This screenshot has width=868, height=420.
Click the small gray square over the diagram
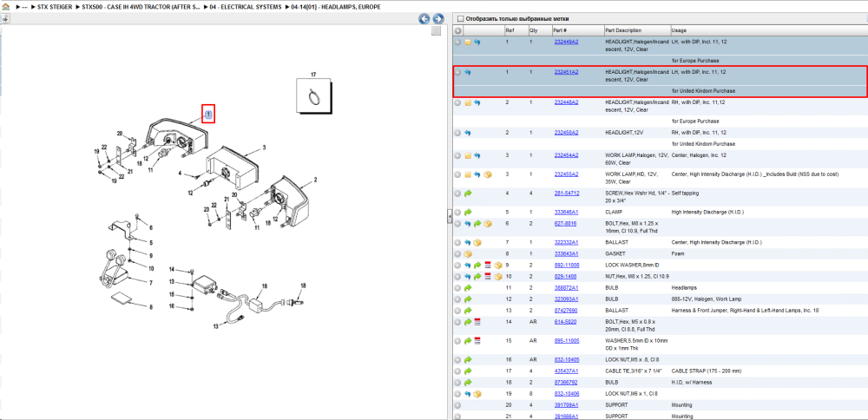(x=437, y=31)
